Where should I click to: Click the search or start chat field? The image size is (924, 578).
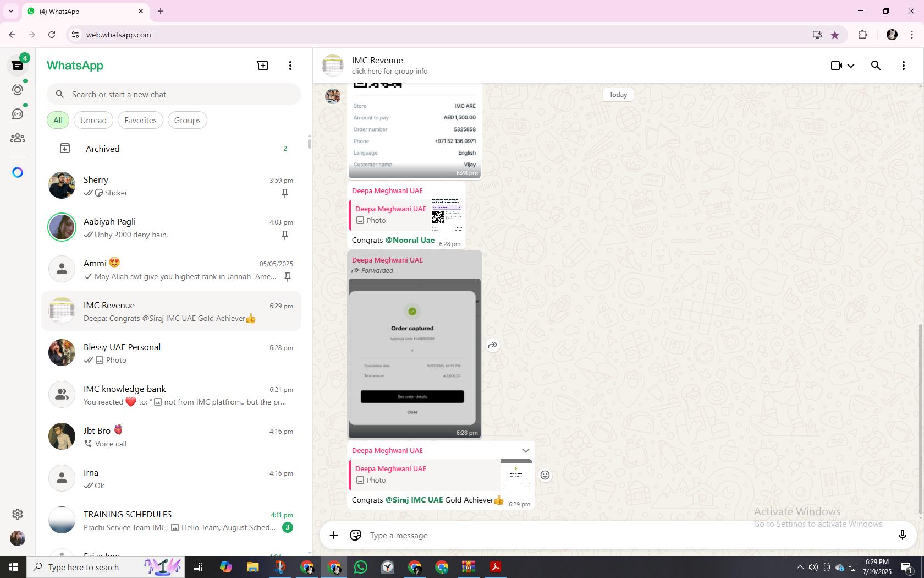pyautogui.click(x=174, y=94)
